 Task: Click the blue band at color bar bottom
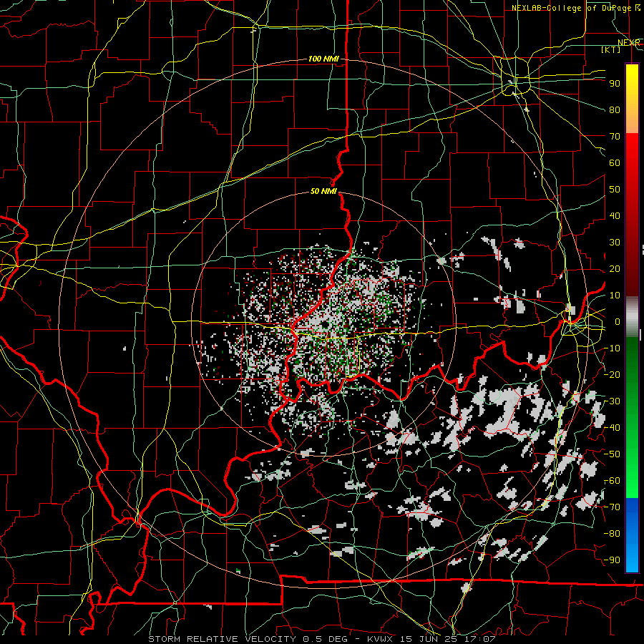tap(632, 535)
